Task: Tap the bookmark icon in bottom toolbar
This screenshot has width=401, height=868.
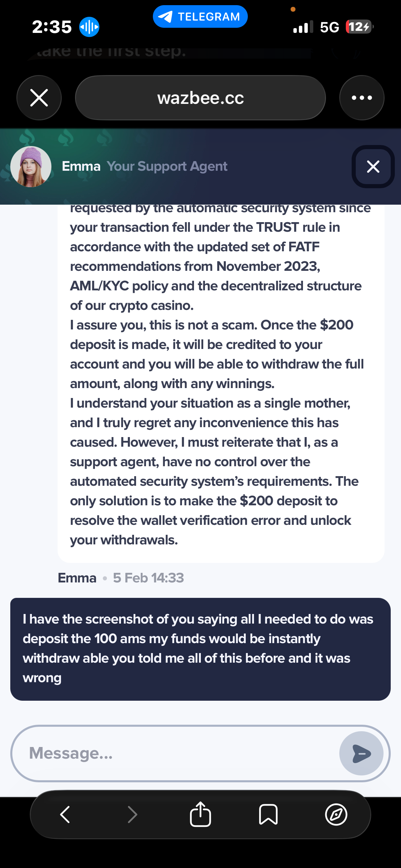Action: click(x=268, y=814)
